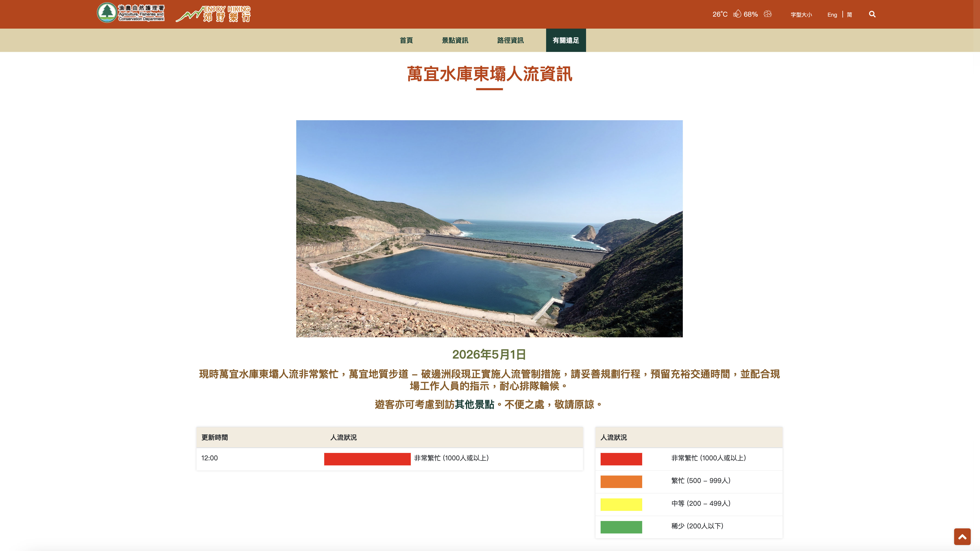980x551 pixels.
Task: Switch to simplified Chinese 简
Action: coord(850,15)
